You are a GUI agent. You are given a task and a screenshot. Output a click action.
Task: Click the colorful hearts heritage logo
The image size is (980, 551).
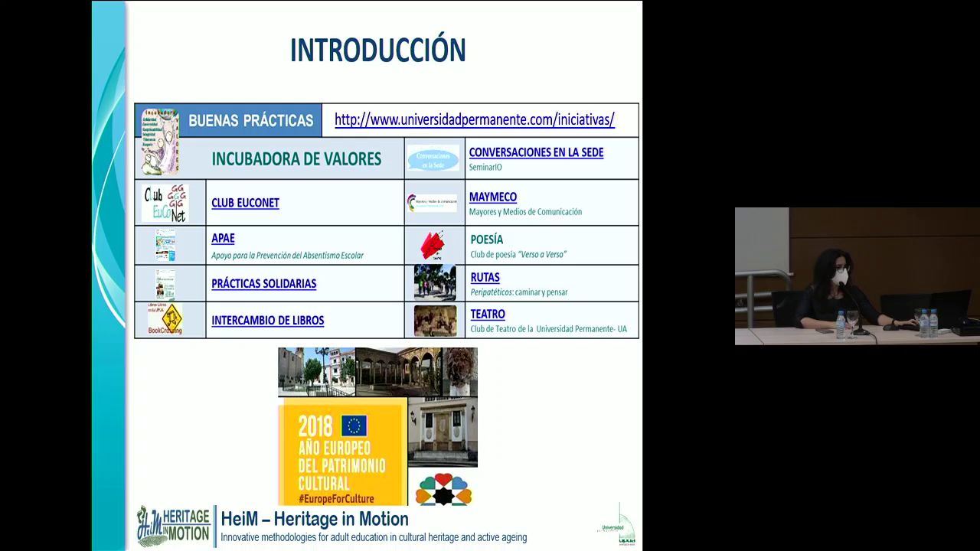pos(443,490)
